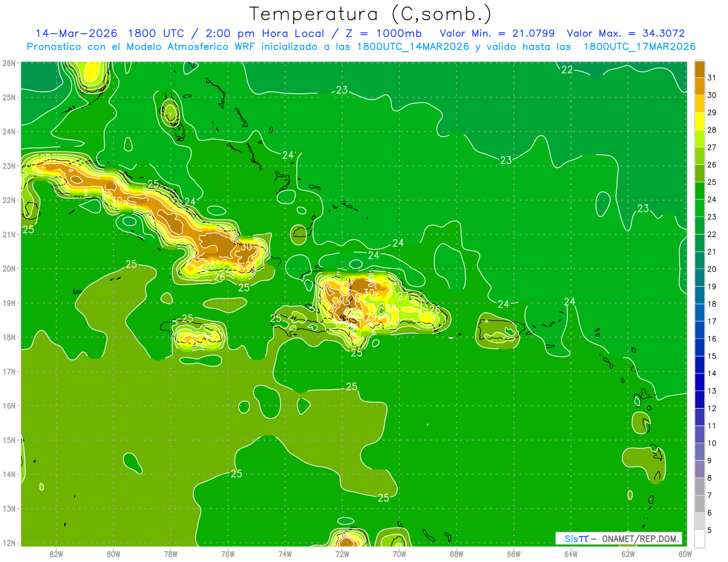Click the 76W longitude axis label
Image resolution: width=728 pixels, height=562 pixels.
pos(227,554)
